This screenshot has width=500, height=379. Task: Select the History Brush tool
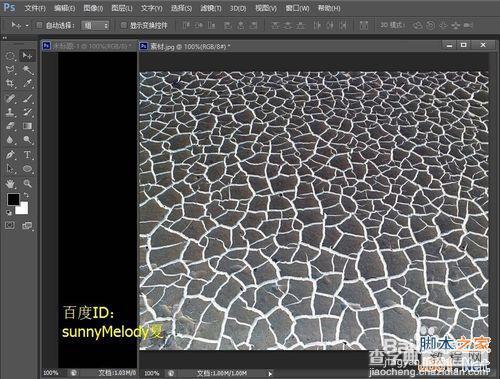pyautogui.click(x=27, y=112)
